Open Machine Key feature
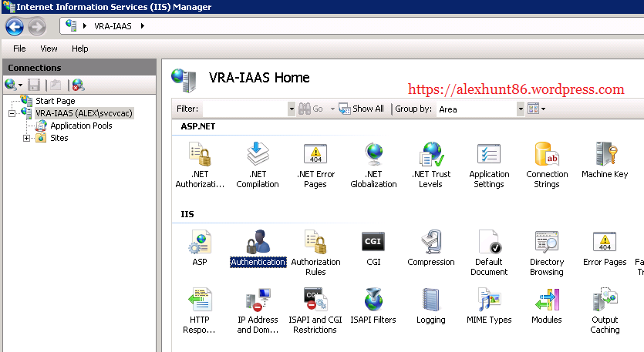This screenshot has width=644, height=352. (605, 160)
